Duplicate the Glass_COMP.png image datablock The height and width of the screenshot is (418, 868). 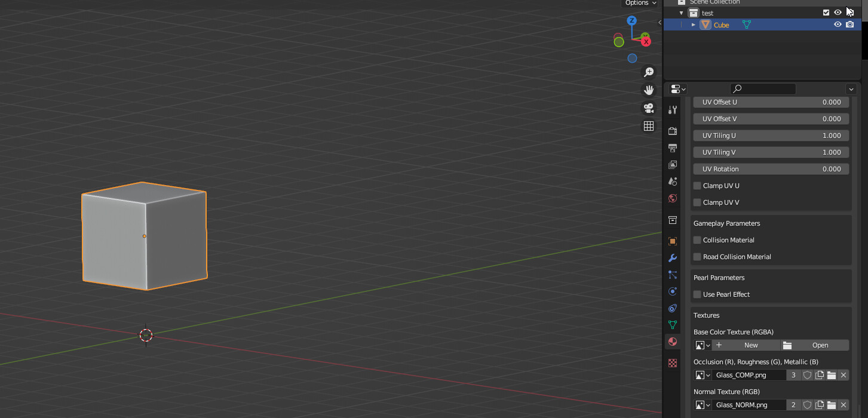click(x=819, y=375)
